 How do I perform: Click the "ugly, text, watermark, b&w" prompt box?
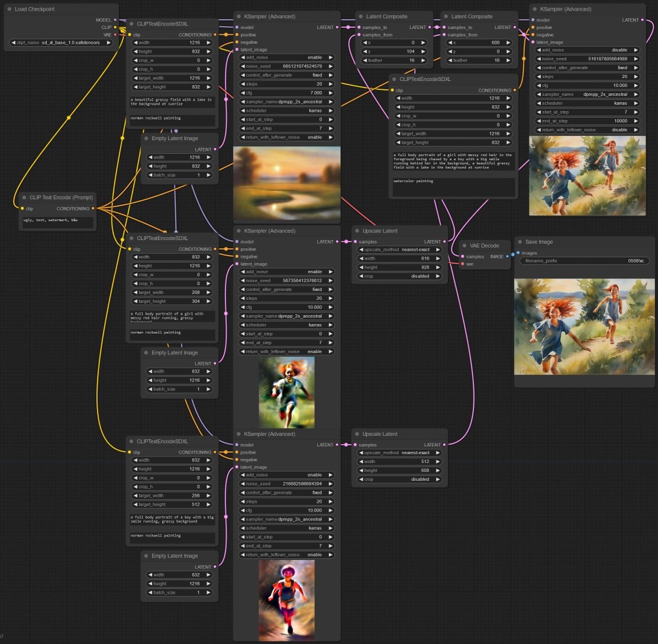coord(55,222)
